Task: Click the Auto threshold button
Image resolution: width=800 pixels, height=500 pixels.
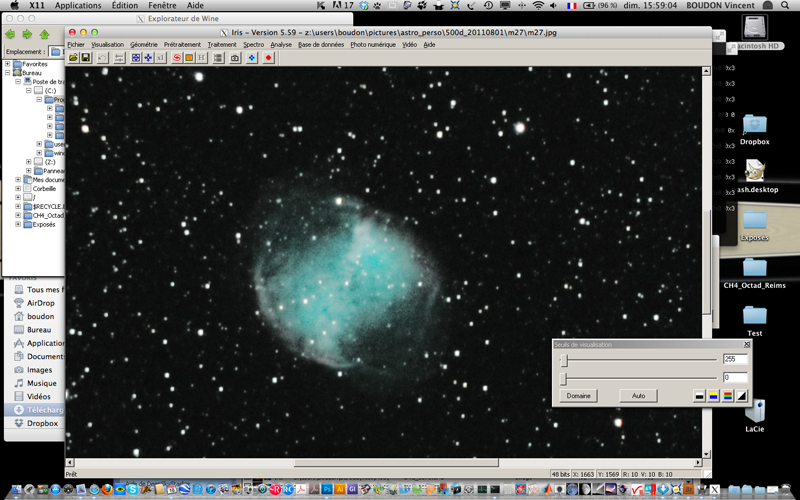Action: click(638, 396)
